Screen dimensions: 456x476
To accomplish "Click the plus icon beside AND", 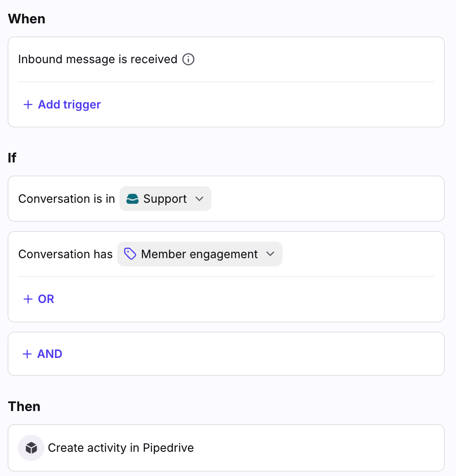I will point(27,354).
